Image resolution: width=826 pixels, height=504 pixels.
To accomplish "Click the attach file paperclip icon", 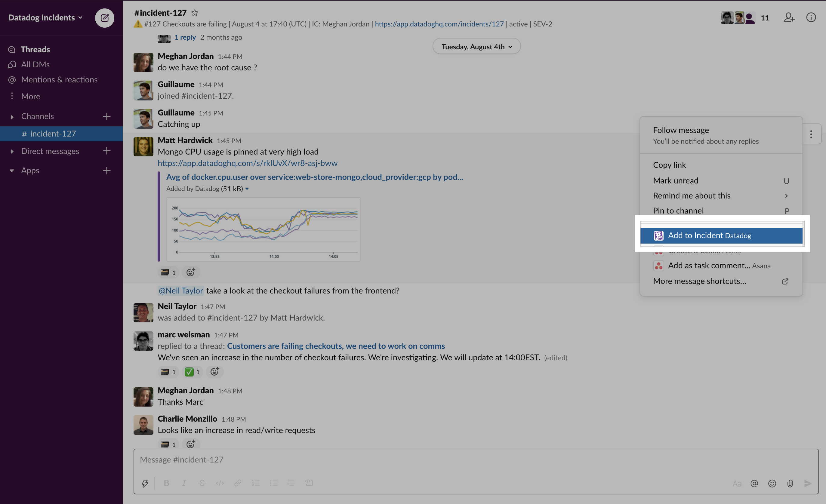I will click(790, 483).
